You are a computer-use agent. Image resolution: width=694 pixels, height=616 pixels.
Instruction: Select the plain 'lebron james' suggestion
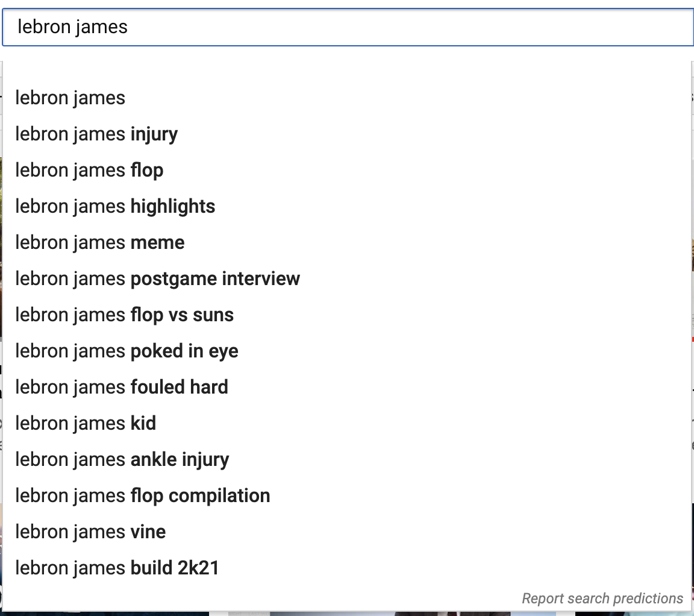point(347,98)
